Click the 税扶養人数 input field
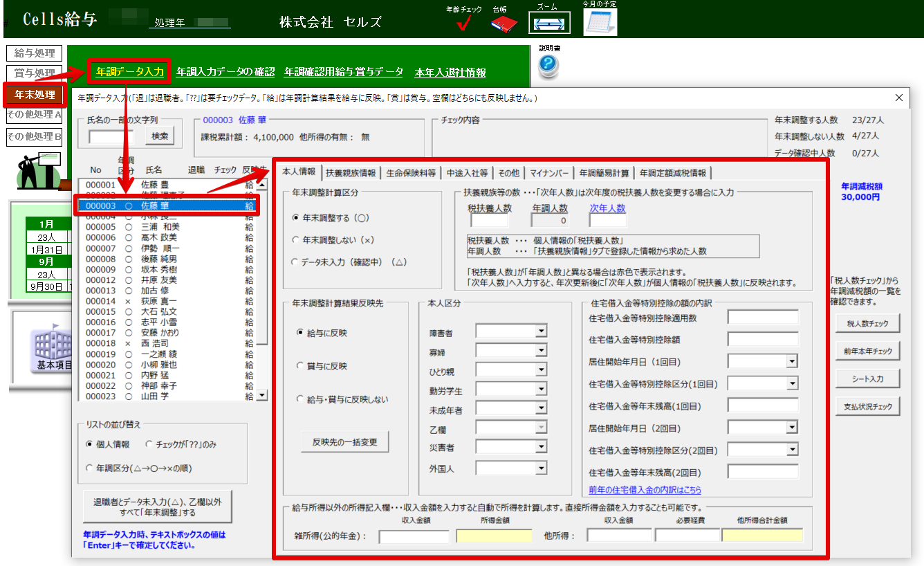Screen dimensions: 924x566 coord(489,221)
